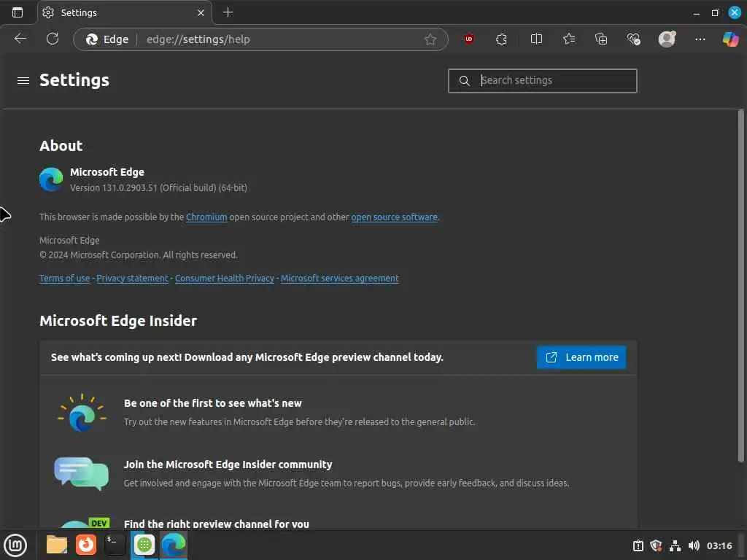Open the Terms of use link
Screen dimensions: 747x560
[x=64, y=278]
